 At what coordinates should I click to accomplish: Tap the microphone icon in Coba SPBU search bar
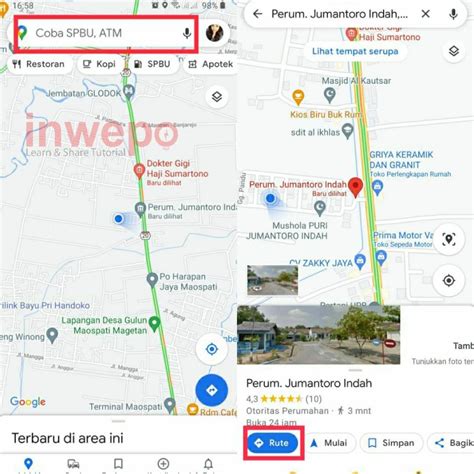187,33
